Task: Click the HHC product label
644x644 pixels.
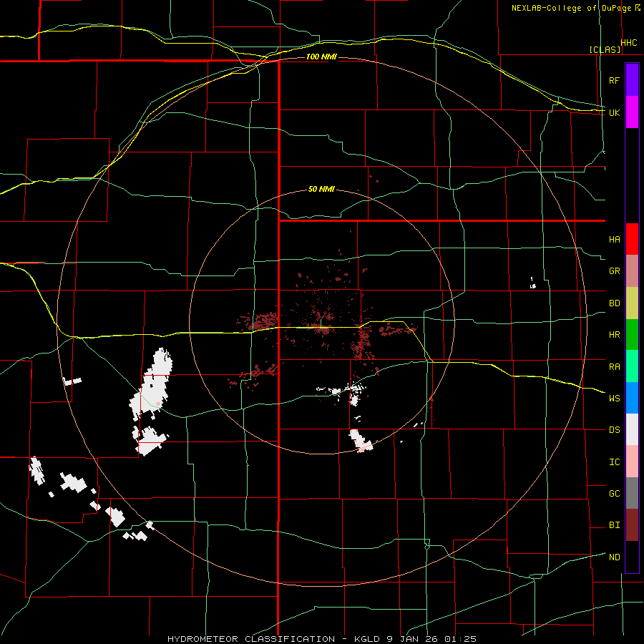Action: [x=629, y=43]
